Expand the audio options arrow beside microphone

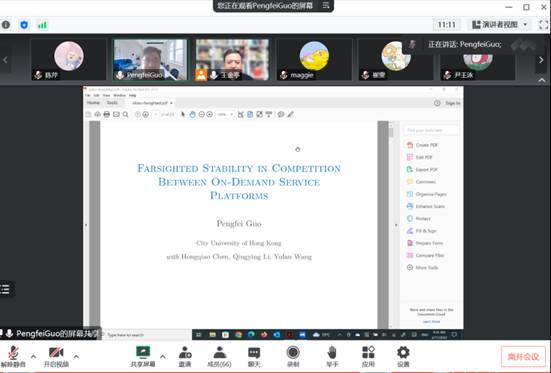coord(33,356)
